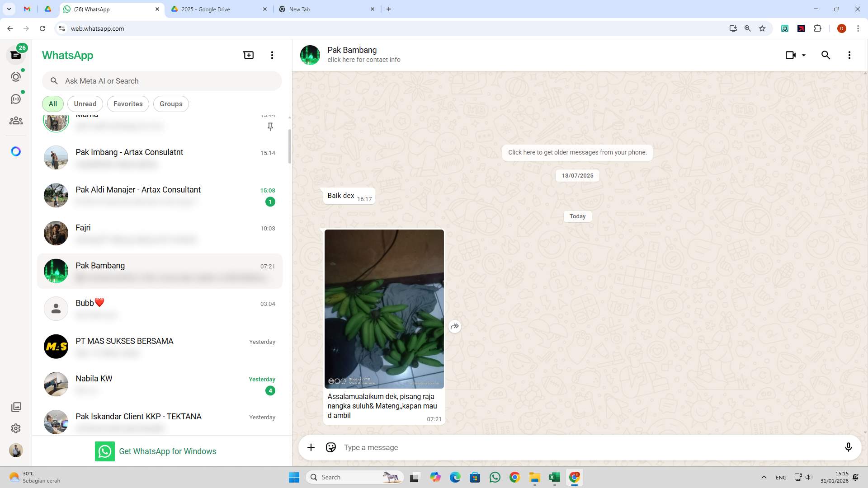The width and height of the screenshot is (868, 488).
Task: Open WhatsApp Settings from the sidebar
Action: tap(16, 428)
